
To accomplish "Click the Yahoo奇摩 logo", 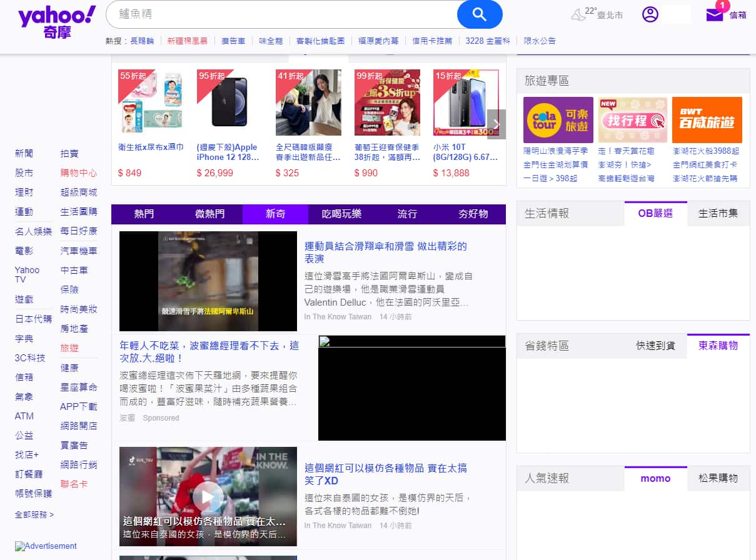I will coord(57,22).
